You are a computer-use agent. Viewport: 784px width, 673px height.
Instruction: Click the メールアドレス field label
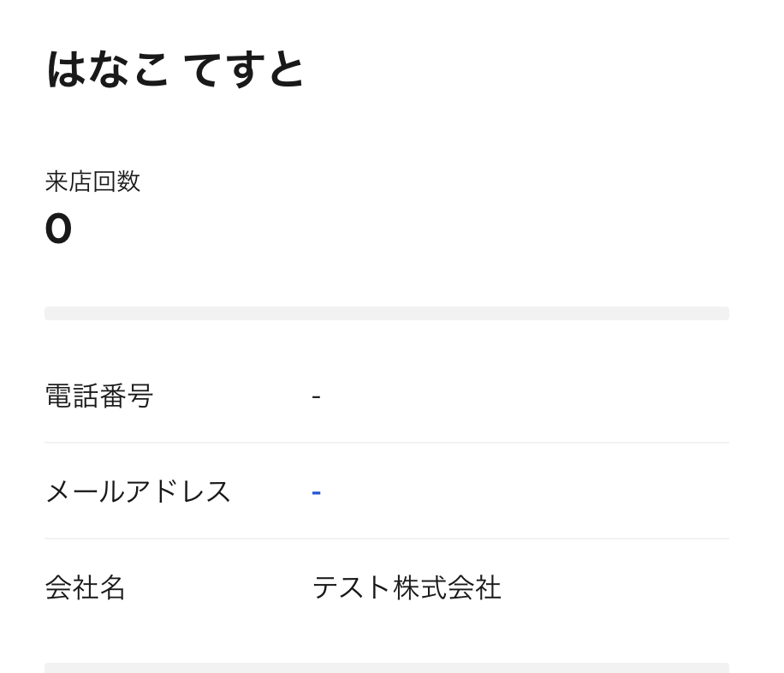pos(138,491)
